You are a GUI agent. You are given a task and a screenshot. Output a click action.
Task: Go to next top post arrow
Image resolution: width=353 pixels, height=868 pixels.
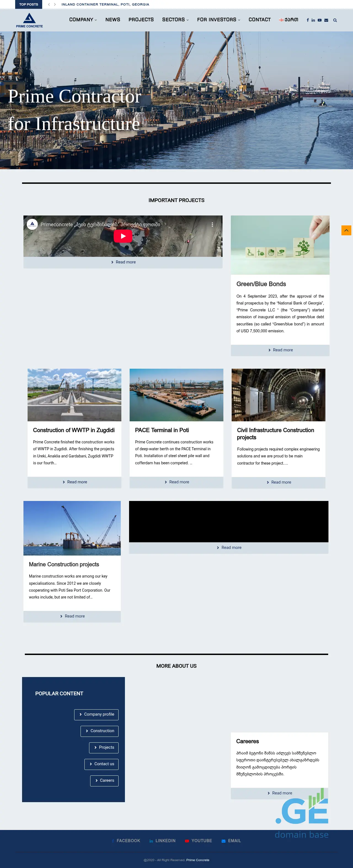click(x=55, y=4)
